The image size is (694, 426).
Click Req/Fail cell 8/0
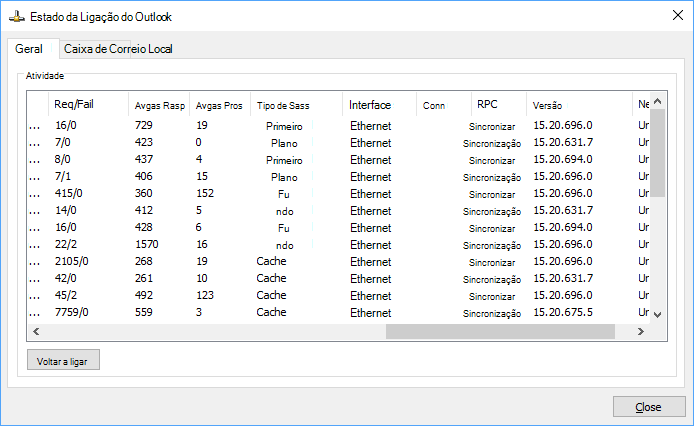[x=62, y=159]
